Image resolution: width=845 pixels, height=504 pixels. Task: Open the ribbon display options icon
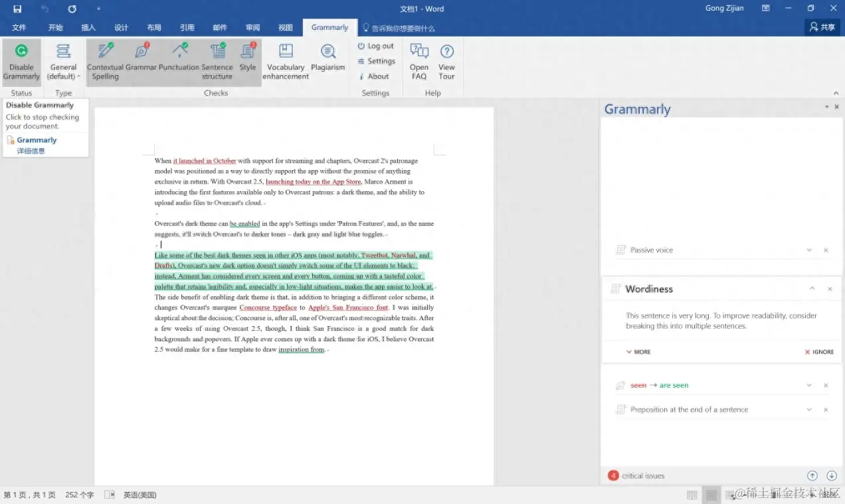766,9
